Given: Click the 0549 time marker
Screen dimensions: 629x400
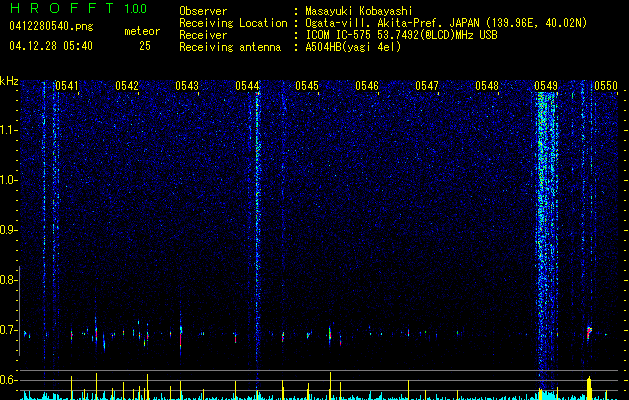Looking at the screenshot, I should coord(546,86).
